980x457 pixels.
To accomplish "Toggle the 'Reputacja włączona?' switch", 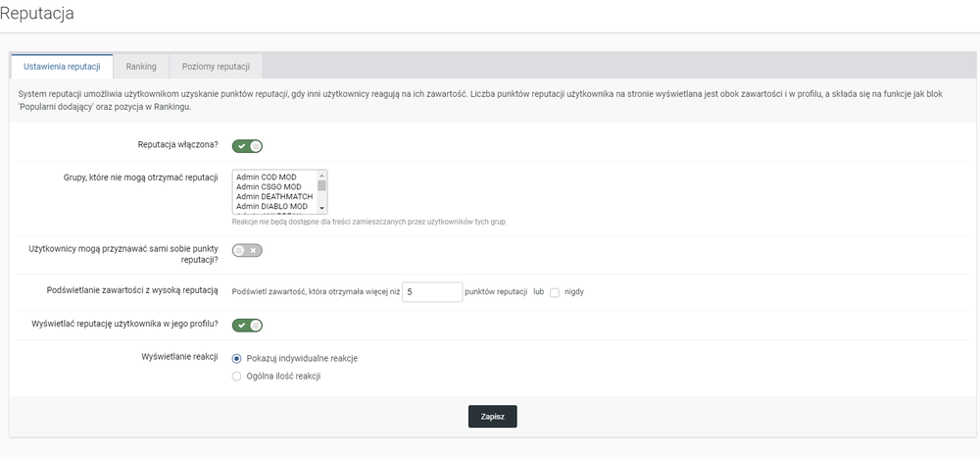I will pyautogui.click(x=247, y=146).
